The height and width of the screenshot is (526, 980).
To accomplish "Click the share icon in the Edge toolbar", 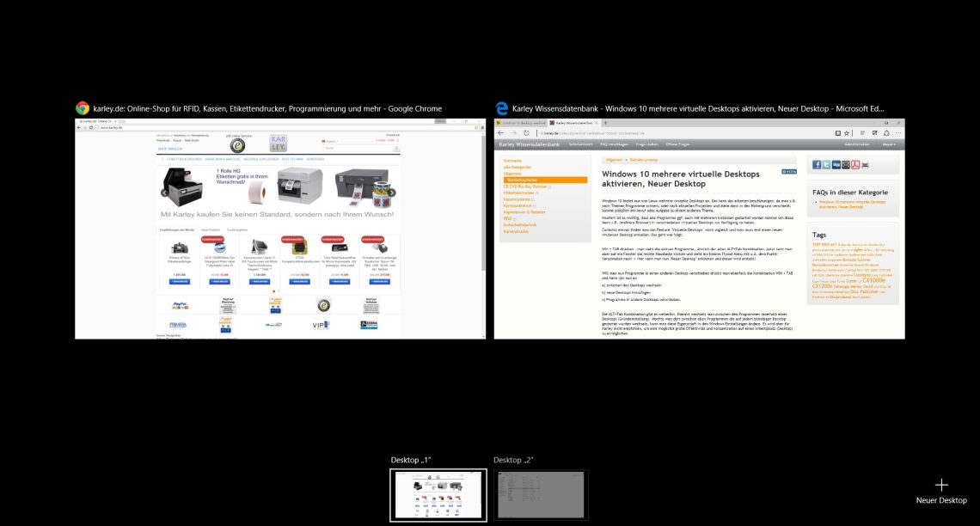I will click(x=886, y=133).
